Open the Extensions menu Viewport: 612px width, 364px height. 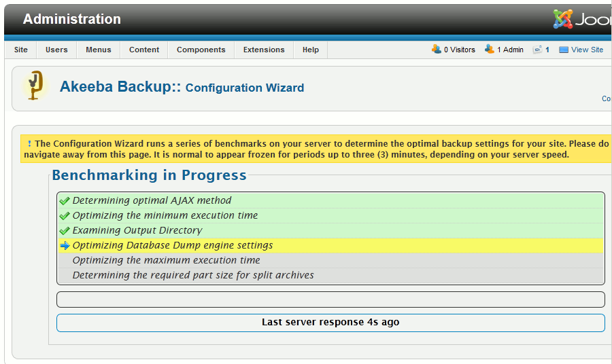coord(264,50)
